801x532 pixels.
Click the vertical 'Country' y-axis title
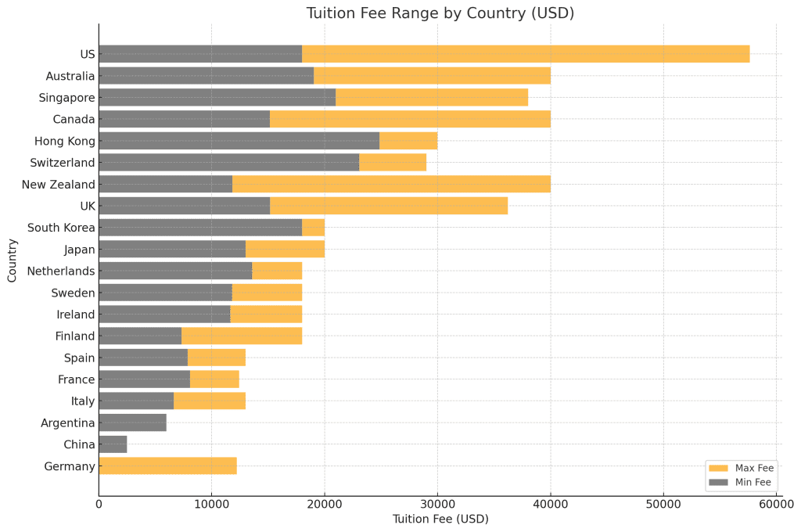click(x=13, y=261)
